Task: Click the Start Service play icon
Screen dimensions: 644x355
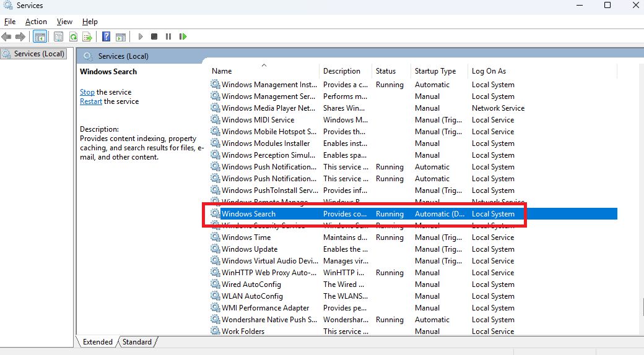Action: click(x=141, y=36)
